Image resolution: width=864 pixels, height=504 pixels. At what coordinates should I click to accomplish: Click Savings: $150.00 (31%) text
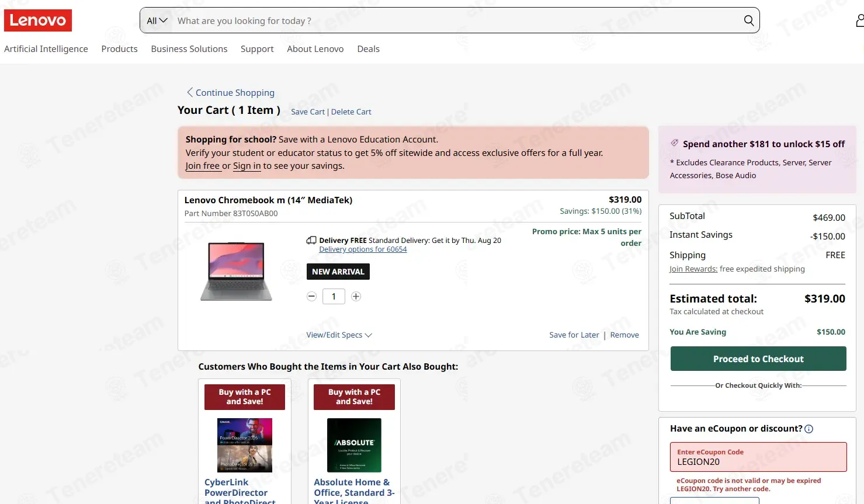coord(601,211)
